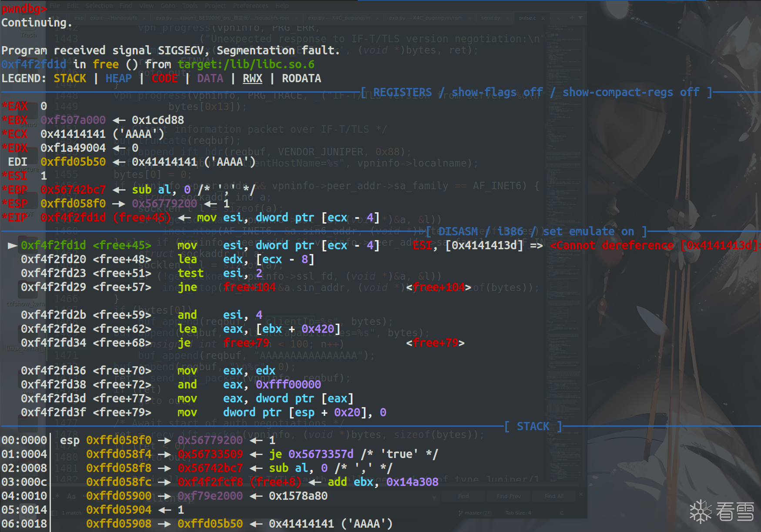Open the C syntax selector in status bar
The height and width of the screenshot is (532, 761).
pos(561,513)
